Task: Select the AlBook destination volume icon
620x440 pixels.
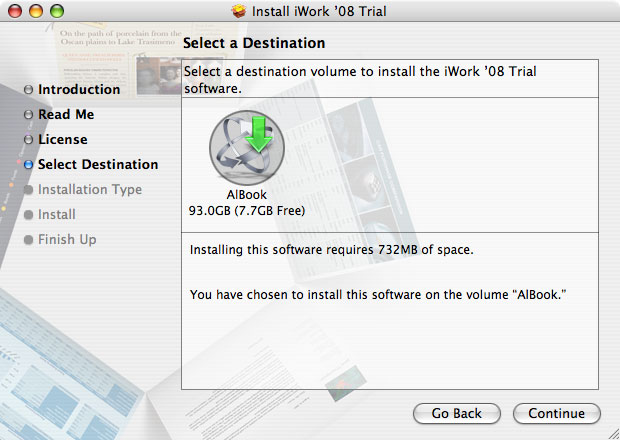Action: click(x=247, y=148)
